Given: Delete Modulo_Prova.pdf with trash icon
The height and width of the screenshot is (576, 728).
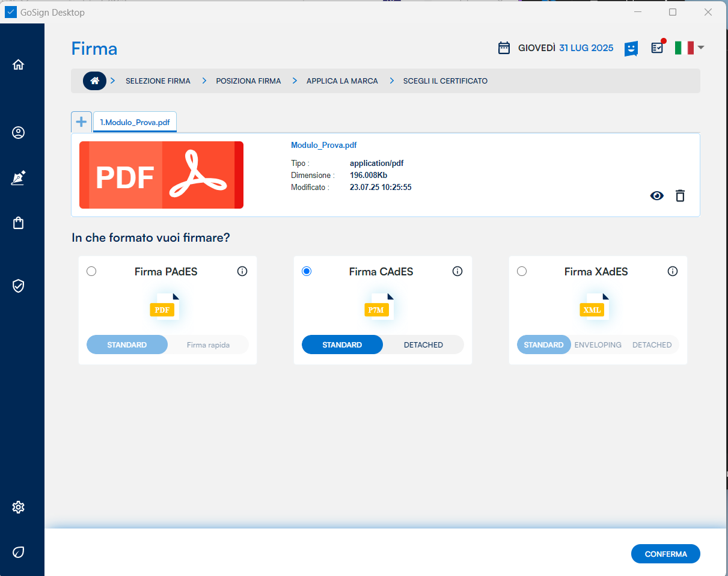Looking at the screenshot, I should pos(680,195).
